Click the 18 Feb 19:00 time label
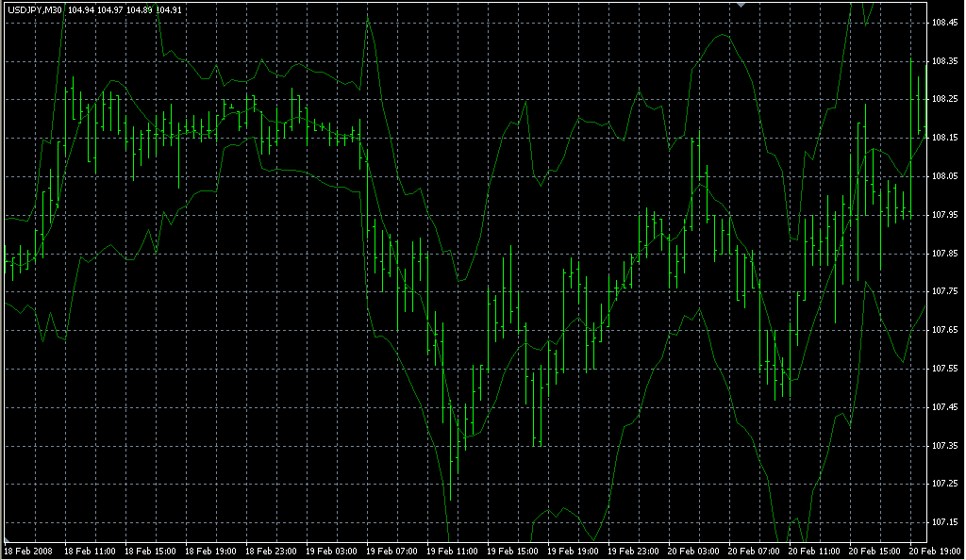Viewport: 966px width, 560px height. [210, 552]
